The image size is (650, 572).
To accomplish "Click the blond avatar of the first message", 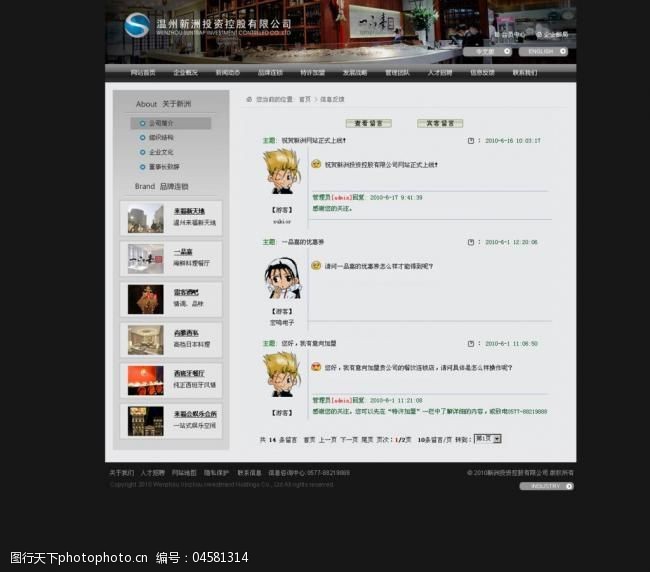I will [x=282, y=171].
